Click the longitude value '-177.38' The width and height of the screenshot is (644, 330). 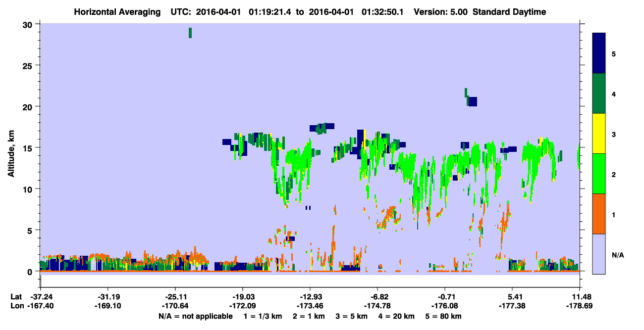(x=512, y=306)
